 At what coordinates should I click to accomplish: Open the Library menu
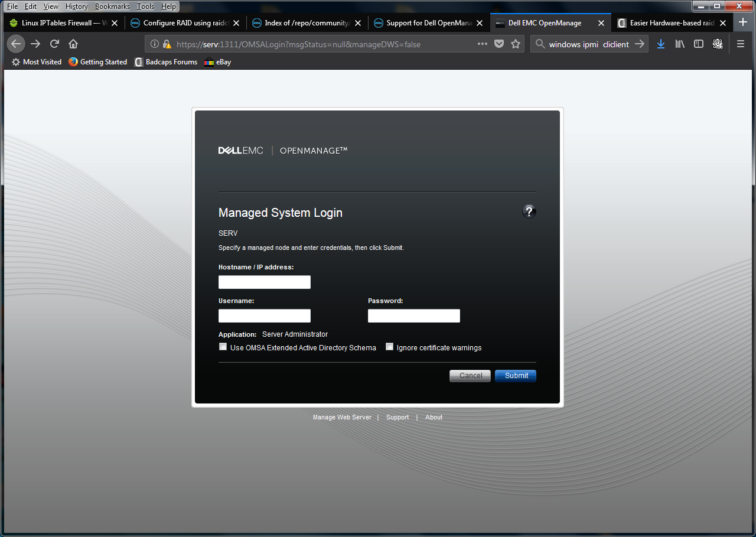680,44
